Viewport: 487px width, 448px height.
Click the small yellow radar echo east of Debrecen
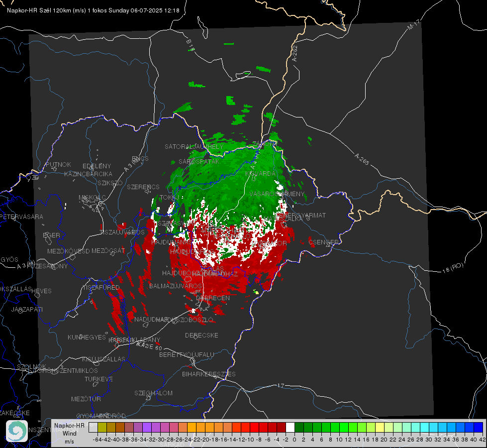click(x=256, y=292)
